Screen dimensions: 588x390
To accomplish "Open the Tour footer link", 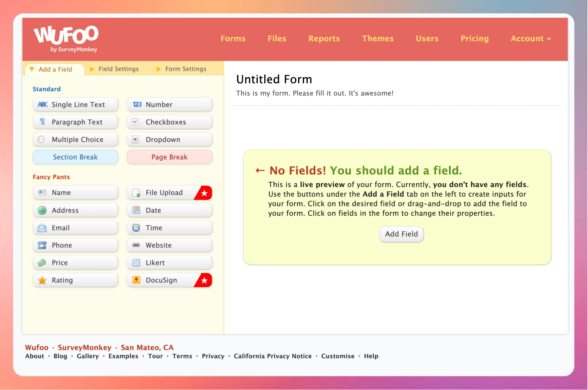I will 155,356.
